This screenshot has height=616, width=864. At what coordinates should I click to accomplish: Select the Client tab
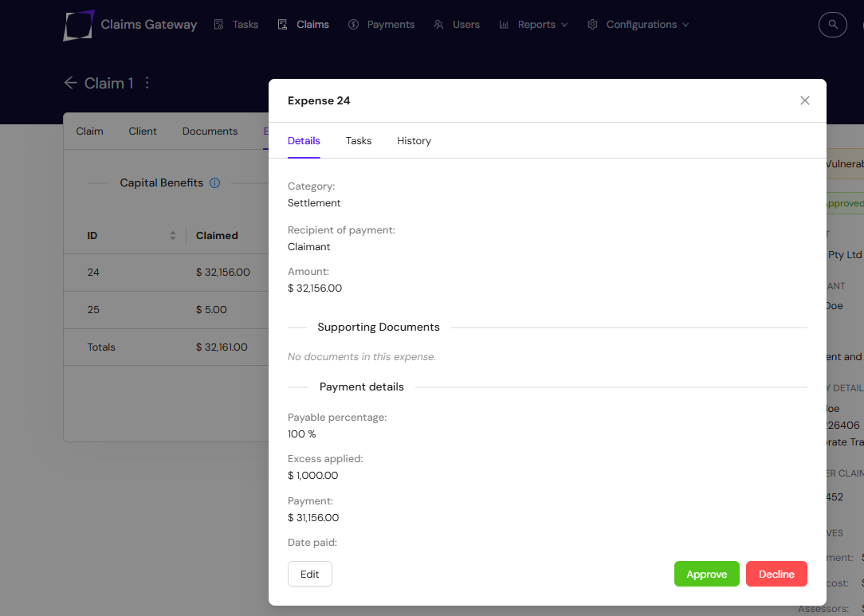[x=143, y=131]
